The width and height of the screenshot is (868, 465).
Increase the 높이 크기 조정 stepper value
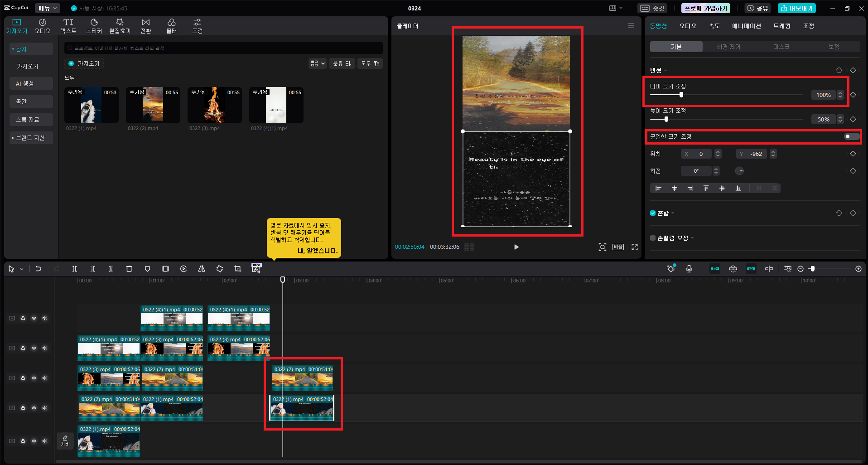point(840,117)
